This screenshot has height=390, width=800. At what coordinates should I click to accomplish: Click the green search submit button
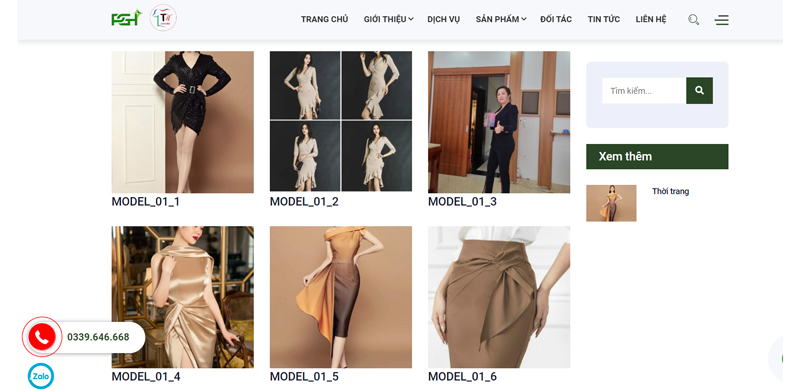[x=699, y=90]
